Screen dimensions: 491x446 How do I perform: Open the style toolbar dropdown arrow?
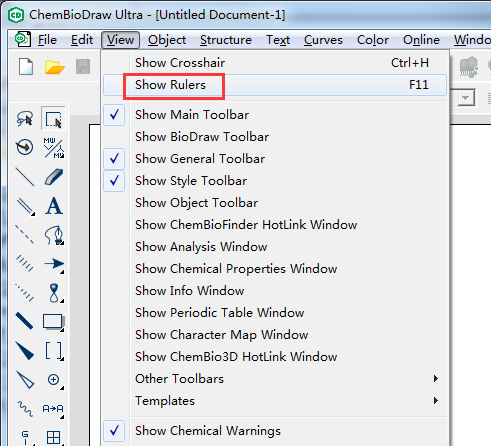pos(466,98)
